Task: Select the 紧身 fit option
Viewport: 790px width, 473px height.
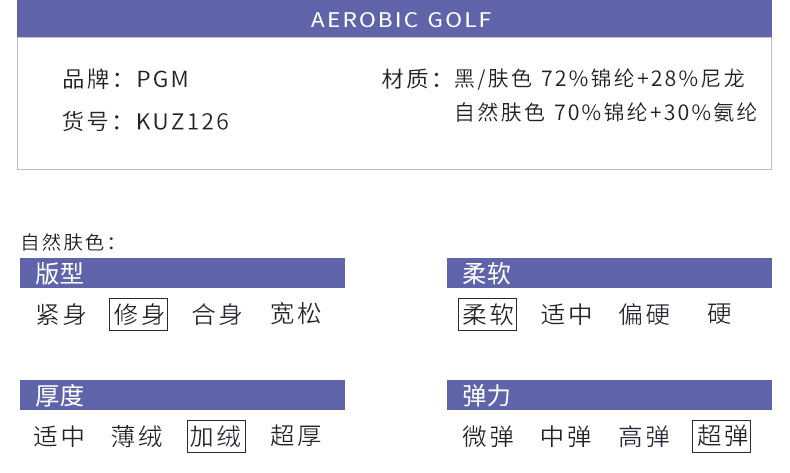Action: (61, 314)
